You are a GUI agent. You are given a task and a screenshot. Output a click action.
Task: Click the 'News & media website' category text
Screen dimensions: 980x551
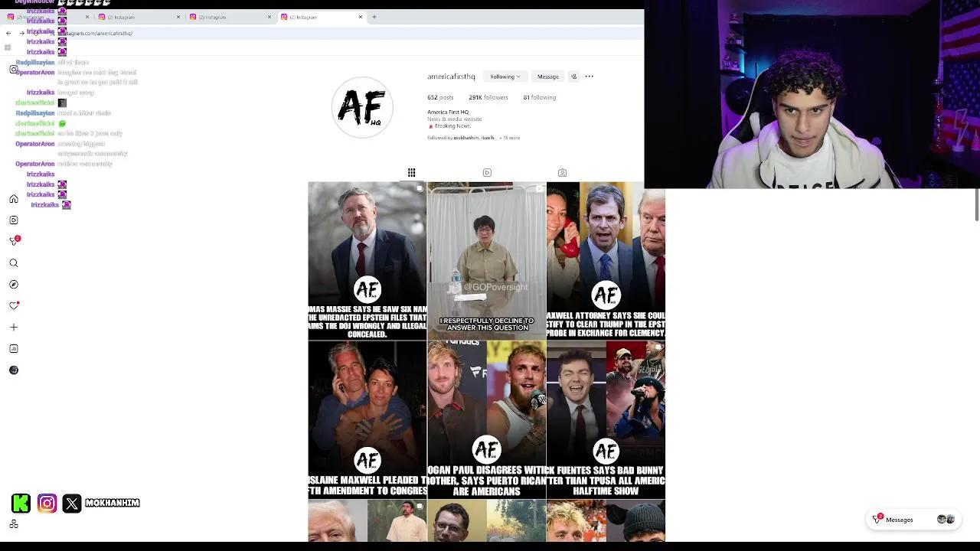[455, 119]
